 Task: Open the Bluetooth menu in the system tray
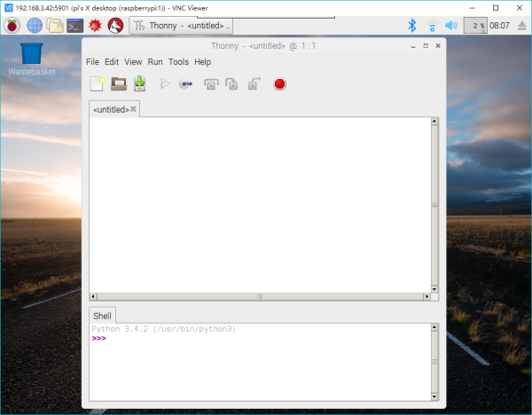[412, 26]
